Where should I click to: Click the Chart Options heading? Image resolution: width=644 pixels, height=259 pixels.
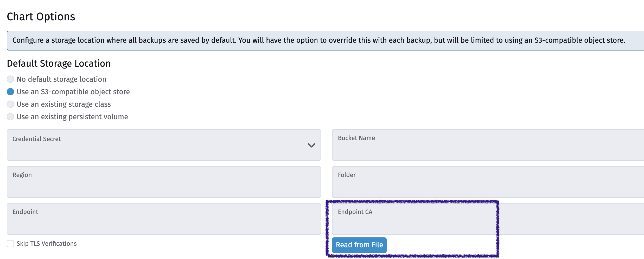click(x=41, y=16)
